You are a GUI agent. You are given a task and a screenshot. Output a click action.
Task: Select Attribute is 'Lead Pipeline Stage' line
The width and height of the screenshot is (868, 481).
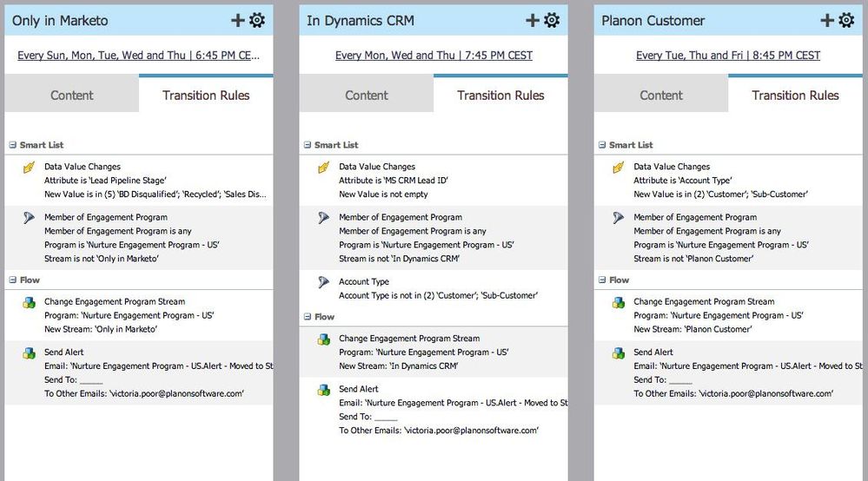[x=105, y=181]
